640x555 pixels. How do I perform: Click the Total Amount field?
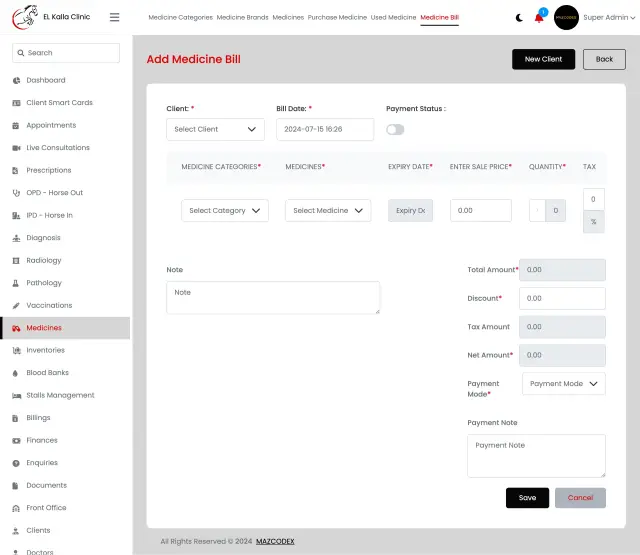pyautogui.click(x=562, y=270)
